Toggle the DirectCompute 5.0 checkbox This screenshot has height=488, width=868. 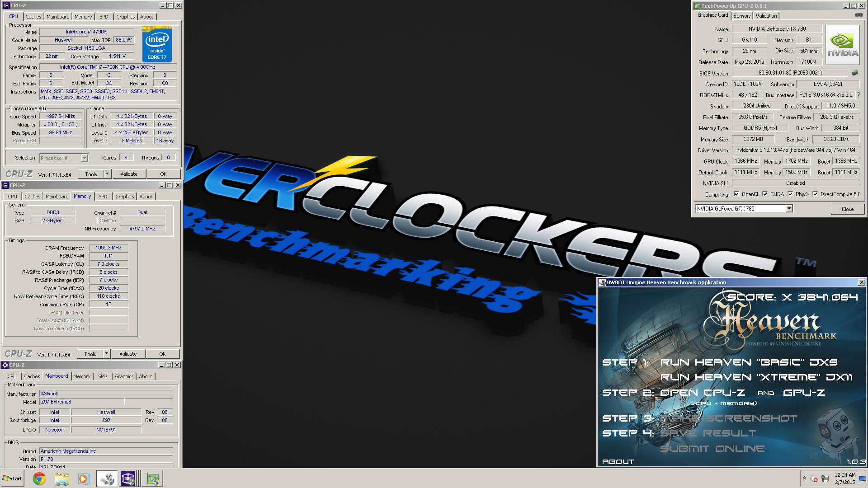tap(815, 194)
